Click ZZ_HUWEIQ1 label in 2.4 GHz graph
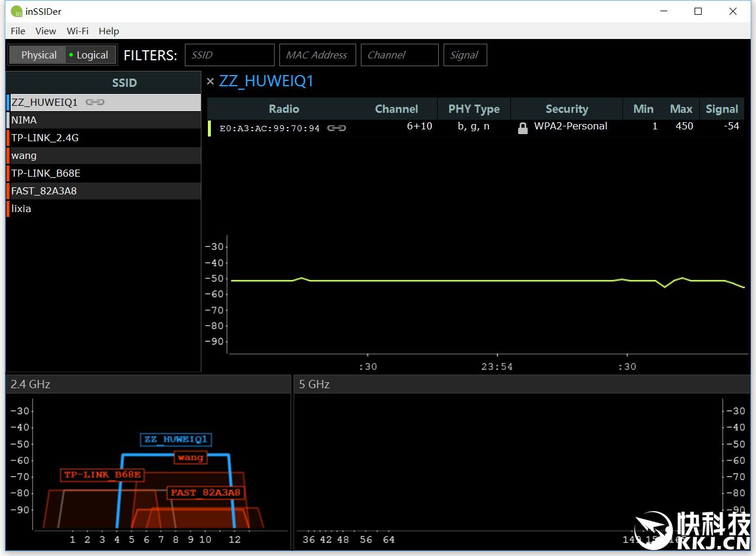Image resolution: width=756 pixels, height=556 pixels. point(176,440)
